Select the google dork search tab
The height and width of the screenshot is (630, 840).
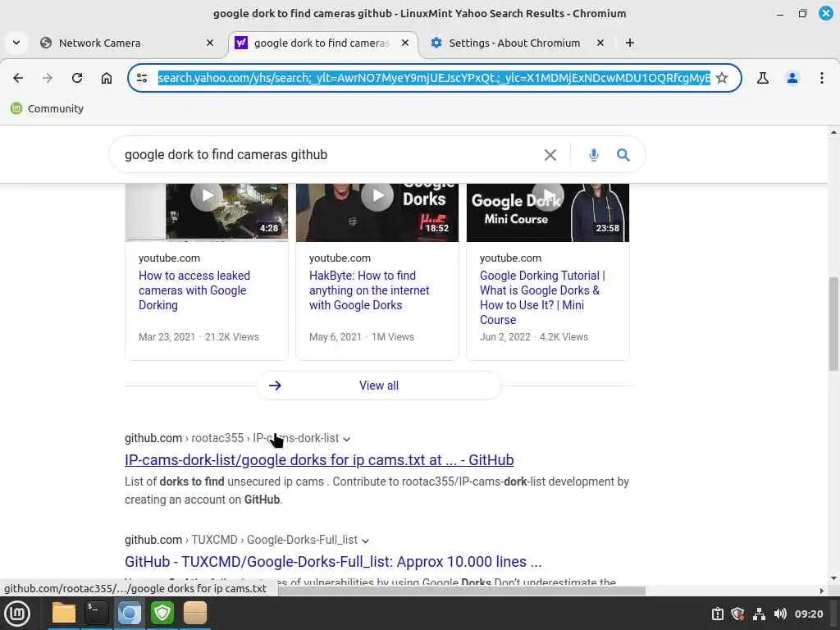pyautogui.click(x=323, y=43)
